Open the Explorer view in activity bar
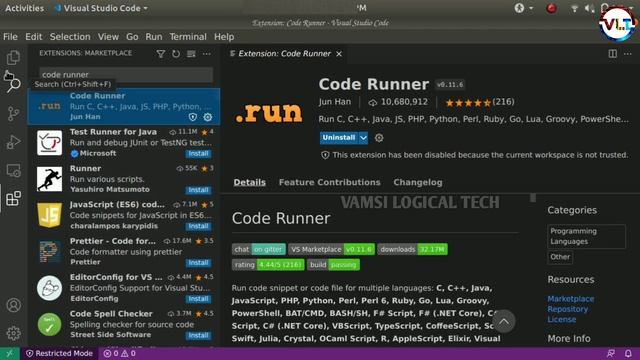Screen dimensions: 640x360 tap(13, 58)
